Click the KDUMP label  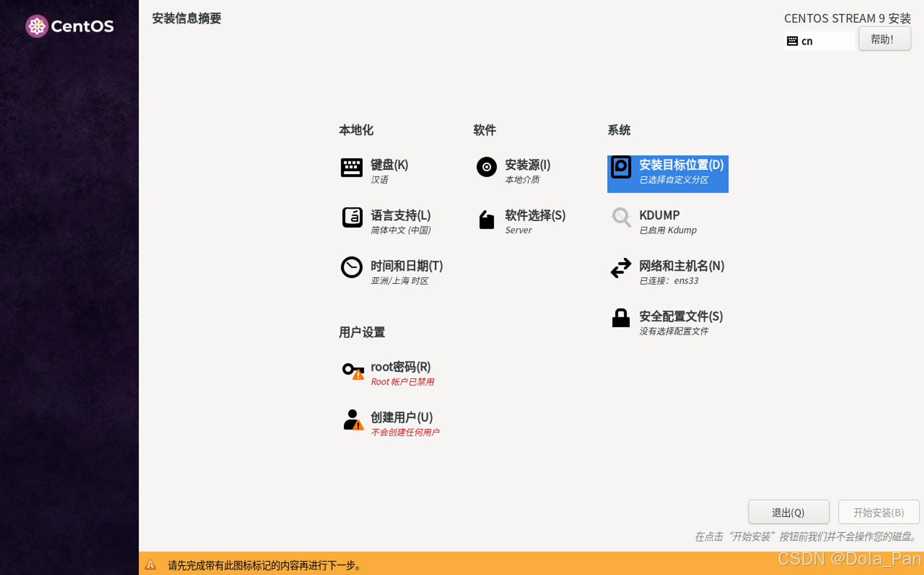pos(659,216)
